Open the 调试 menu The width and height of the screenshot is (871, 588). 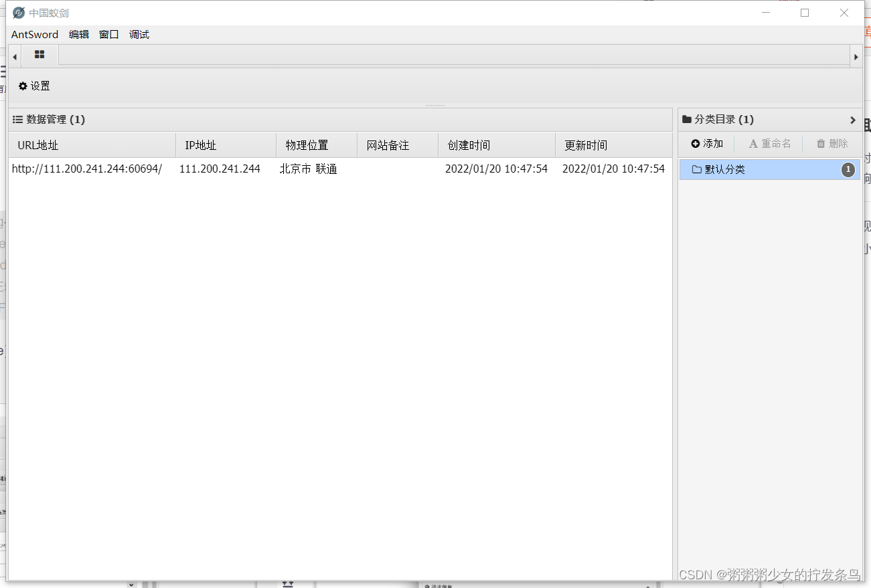(139, 34)
